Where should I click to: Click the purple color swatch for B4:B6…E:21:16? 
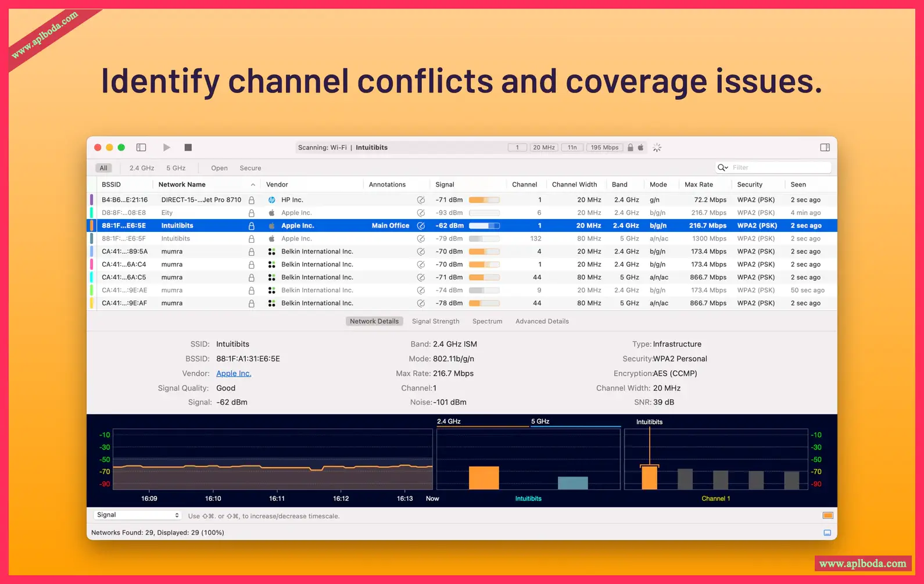(91, 200)
